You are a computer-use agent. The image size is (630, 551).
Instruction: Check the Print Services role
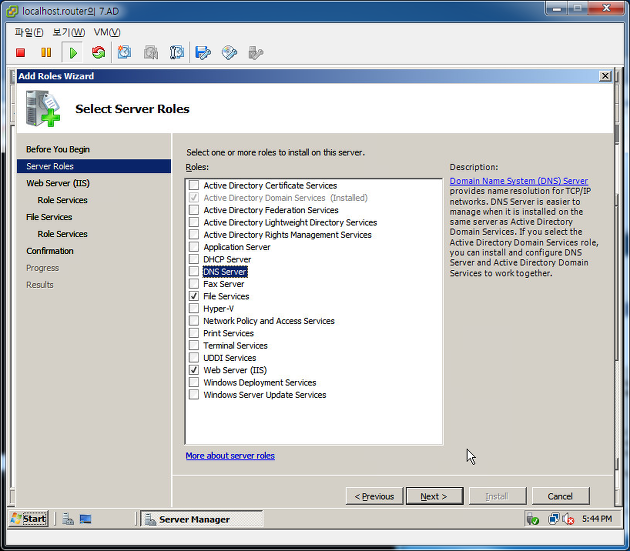tap(194, 333)
